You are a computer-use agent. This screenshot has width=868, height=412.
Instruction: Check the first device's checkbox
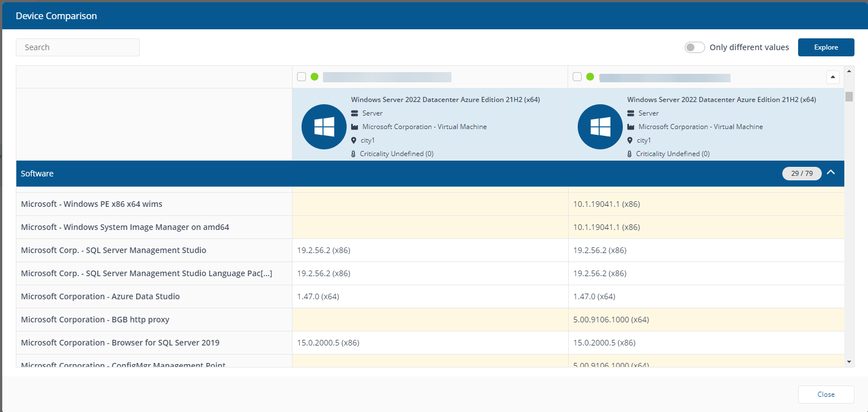[x=302, y=77]
